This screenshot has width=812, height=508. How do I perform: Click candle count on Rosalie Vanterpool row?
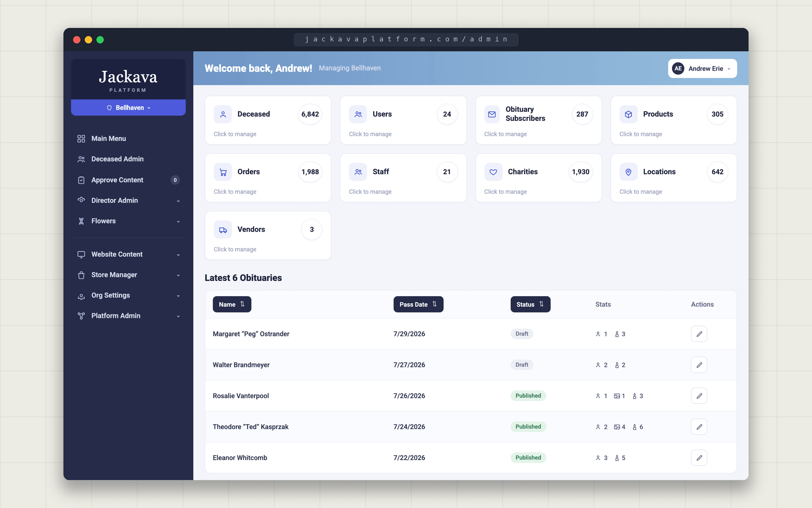[x=637, y=396]
